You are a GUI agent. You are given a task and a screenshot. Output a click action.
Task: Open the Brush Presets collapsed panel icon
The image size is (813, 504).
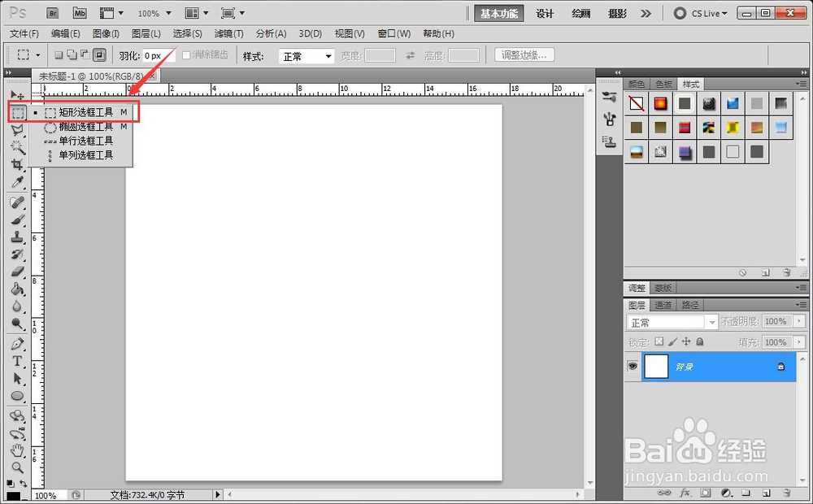(609, 97)
